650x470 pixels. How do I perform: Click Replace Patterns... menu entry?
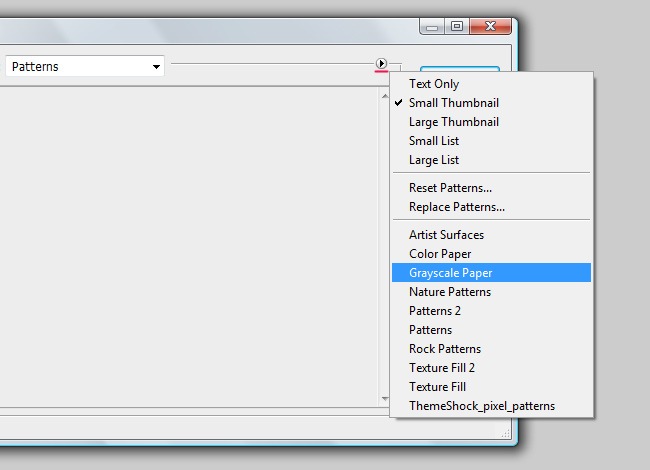pos(456,207)
